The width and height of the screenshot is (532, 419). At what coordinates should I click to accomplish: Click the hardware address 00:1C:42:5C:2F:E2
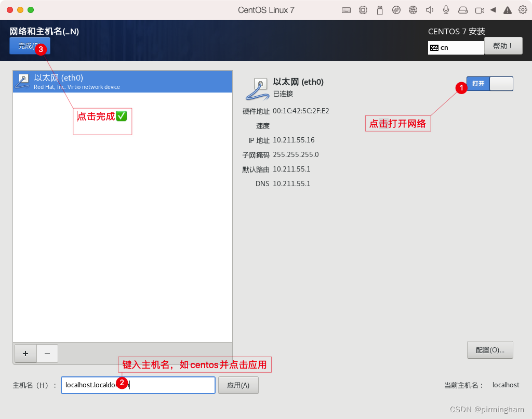coord(301,111)
